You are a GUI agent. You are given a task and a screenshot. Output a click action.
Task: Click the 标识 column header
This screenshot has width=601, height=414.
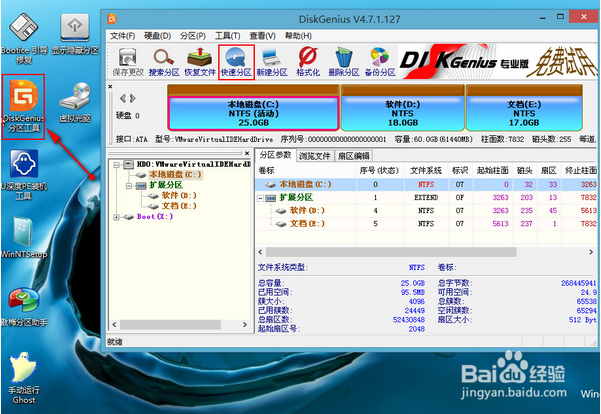[460, 171]
